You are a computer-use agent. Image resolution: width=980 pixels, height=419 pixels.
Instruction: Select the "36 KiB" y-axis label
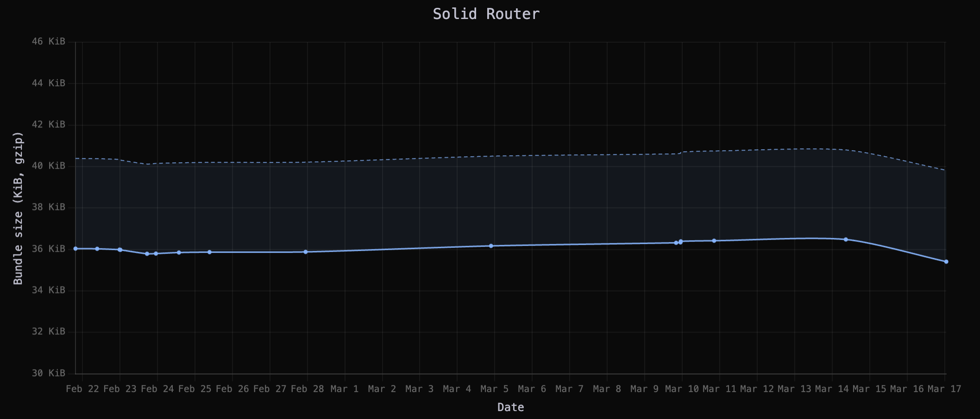(x=48, y=249)
